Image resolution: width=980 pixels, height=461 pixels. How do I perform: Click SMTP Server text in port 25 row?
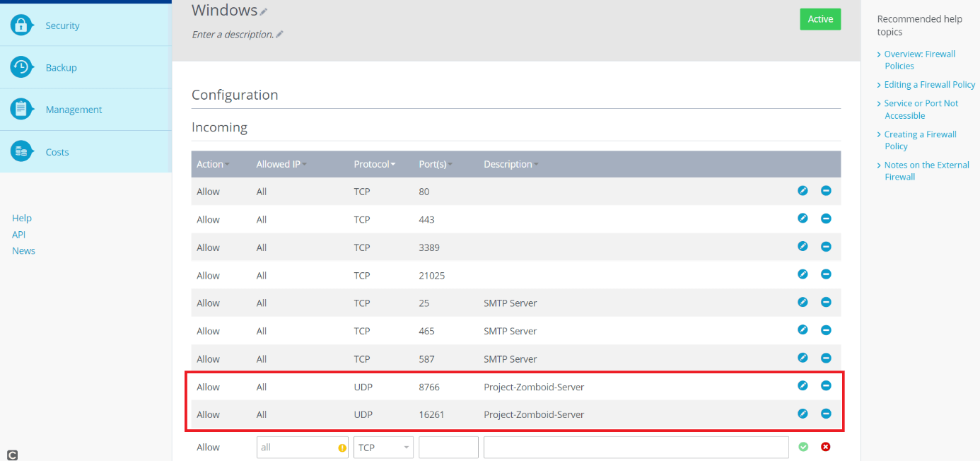510,303
